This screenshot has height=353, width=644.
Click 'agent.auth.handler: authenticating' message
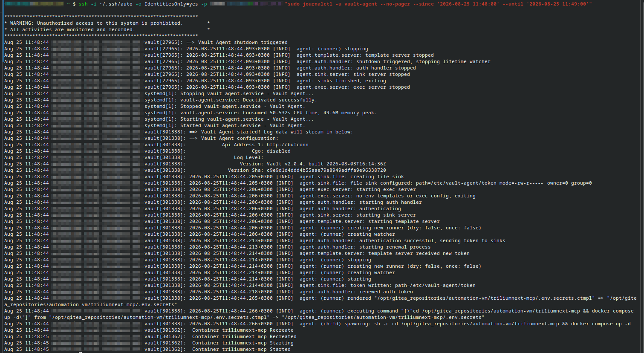pos(350,208)
